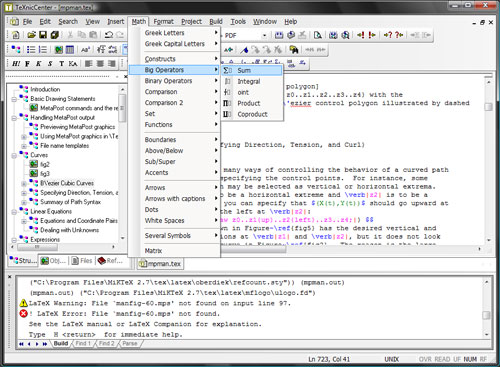Screen dimensions: 500x367
Task: Choose Matrix in the Math menu
Action: pos(174,251)
